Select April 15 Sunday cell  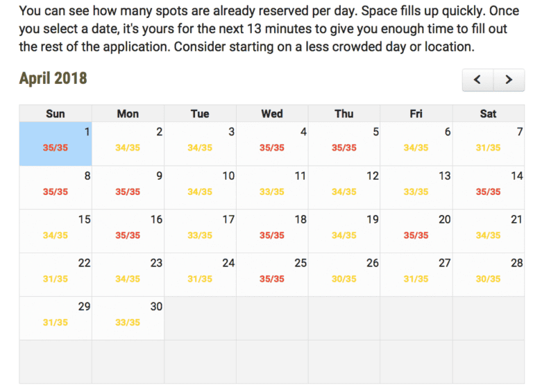56,231
